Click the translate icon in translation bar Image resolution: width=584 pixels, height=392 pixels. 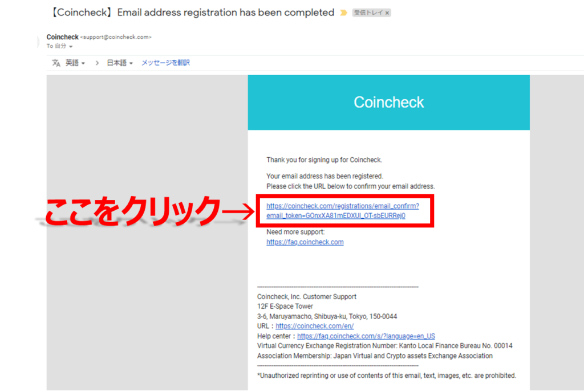coord(56,63)
